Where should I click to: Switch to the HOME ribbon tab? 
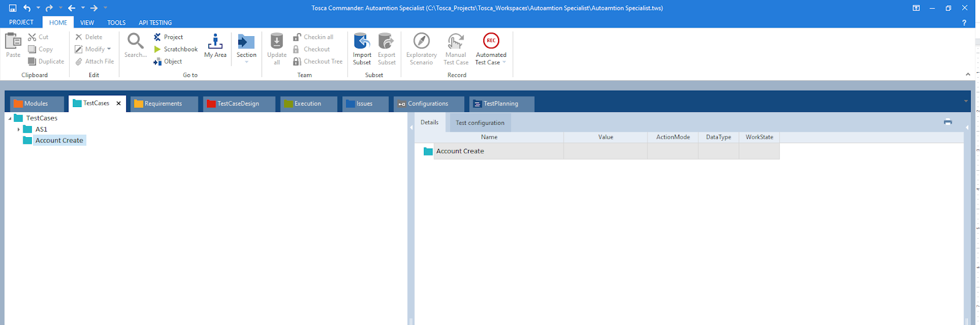tap(58, 22)
